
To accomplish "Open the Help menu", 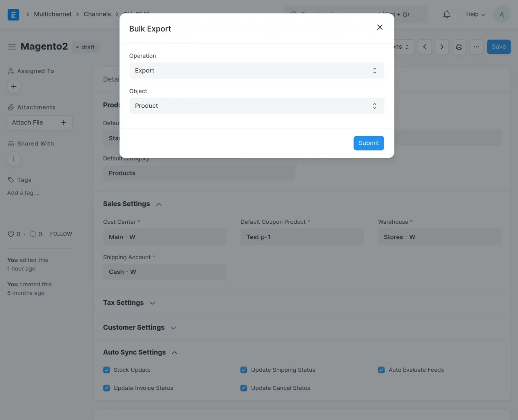I will coord(475,14).
